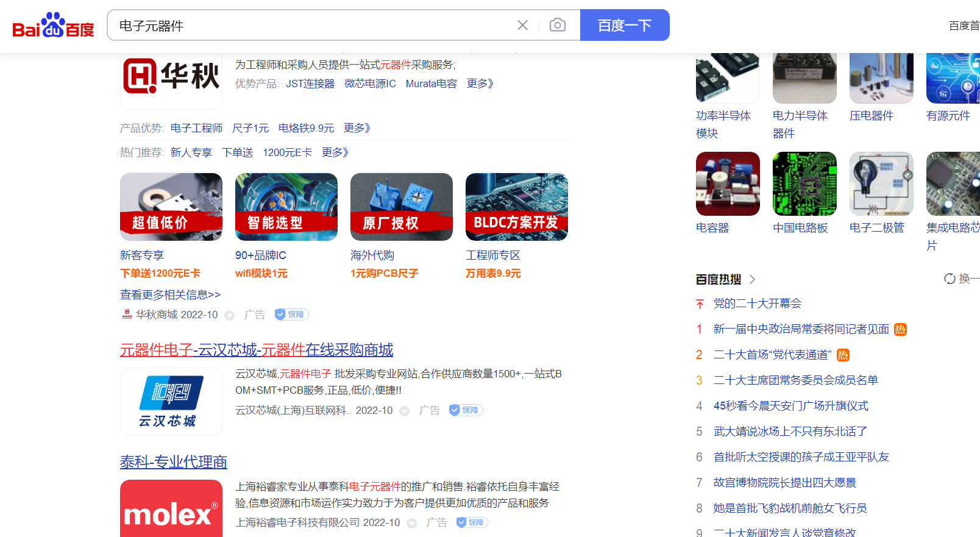Expand 更多 next to Murata电容
The width and height of the screenshot is (980, 537).
tap(480, 84)
